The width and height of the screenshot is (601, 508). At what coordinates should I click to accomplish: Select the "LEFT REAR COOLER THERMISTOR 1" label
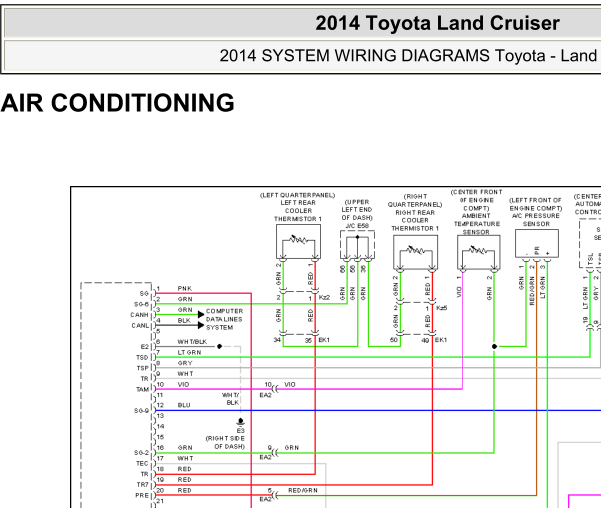pos(298,211)
